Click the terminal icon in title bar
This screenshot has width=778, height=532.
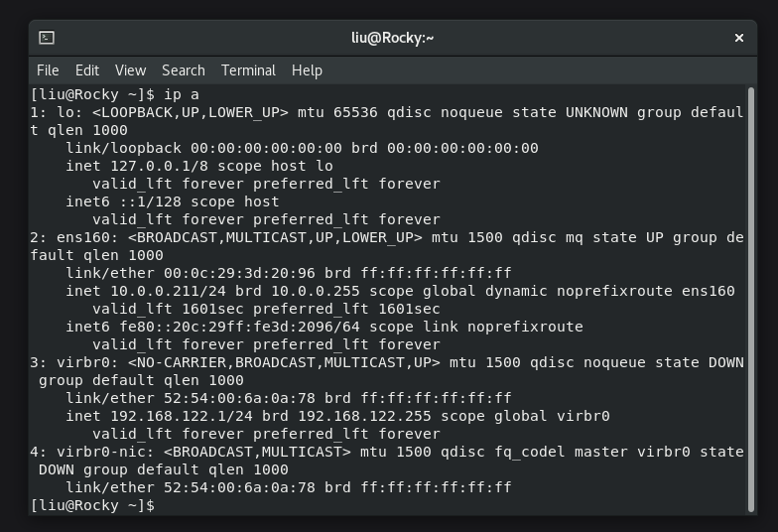pyautogui.click(x=47, y=38)
